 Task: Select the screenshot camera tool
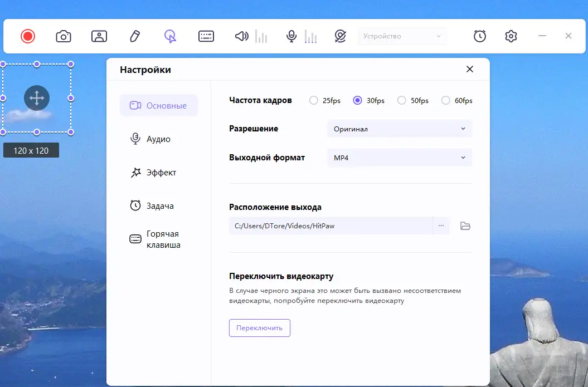pos(63,36)
